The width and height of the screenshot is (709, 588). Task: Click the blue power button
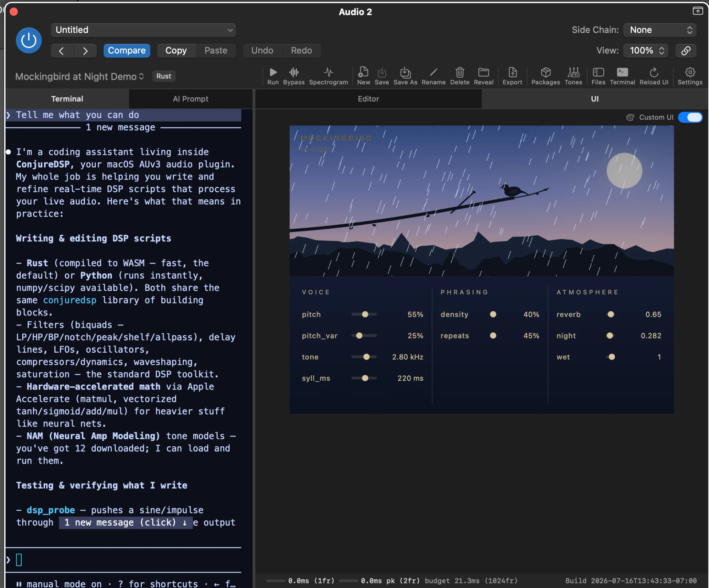click(29, 40)
